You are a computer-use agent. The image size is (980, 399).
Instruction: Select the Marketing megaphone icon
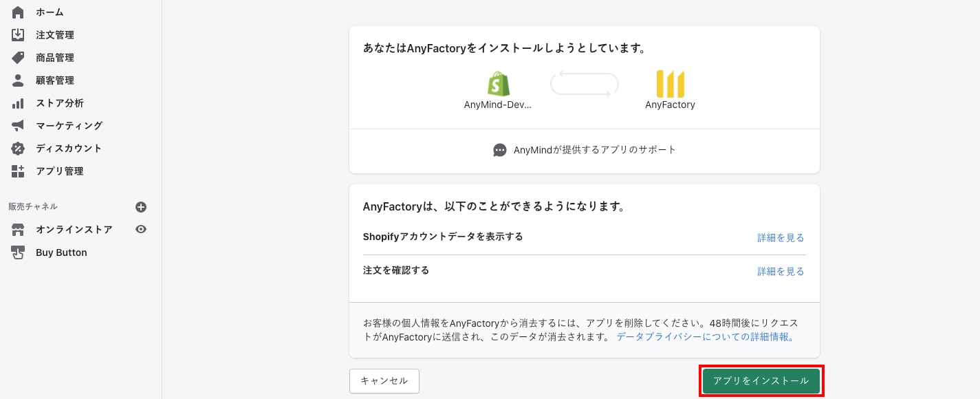[18, 126]
